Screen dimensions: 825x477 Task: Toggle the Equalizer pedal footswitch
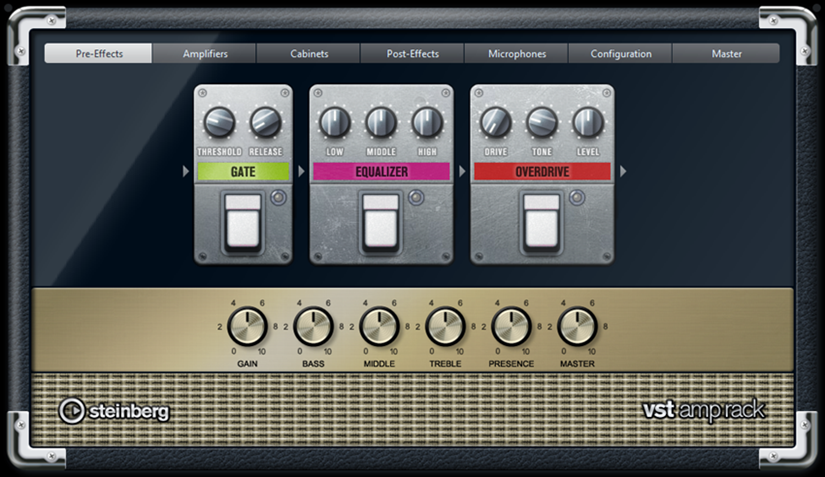point(381,221)
